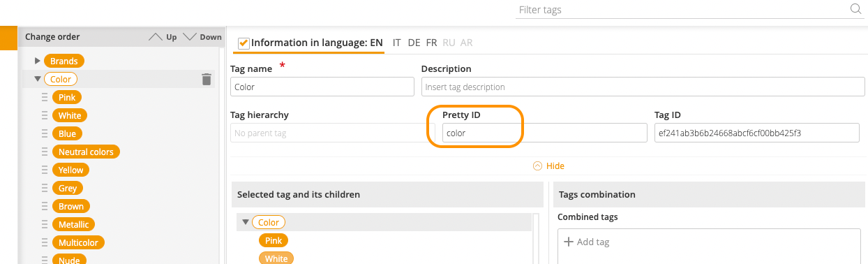868x264 pixels.
Task: Click the orange sidebar tab at far left
Action: coord(8,38)
